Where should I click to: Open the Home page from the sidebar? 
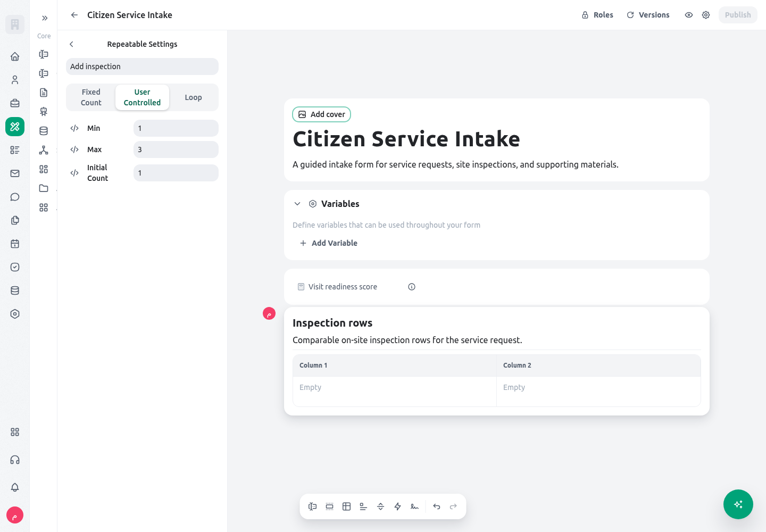15,56
